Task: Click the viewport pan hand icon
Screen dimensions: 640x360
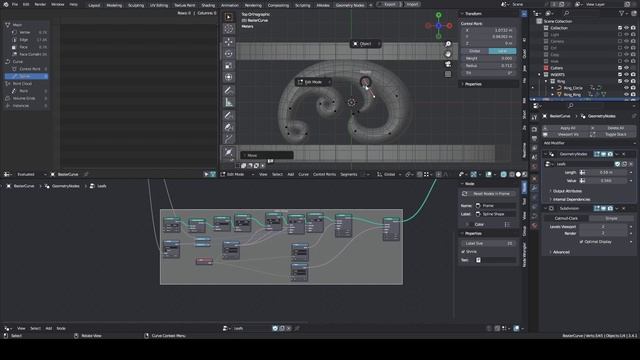Action: tap(448, 54)
